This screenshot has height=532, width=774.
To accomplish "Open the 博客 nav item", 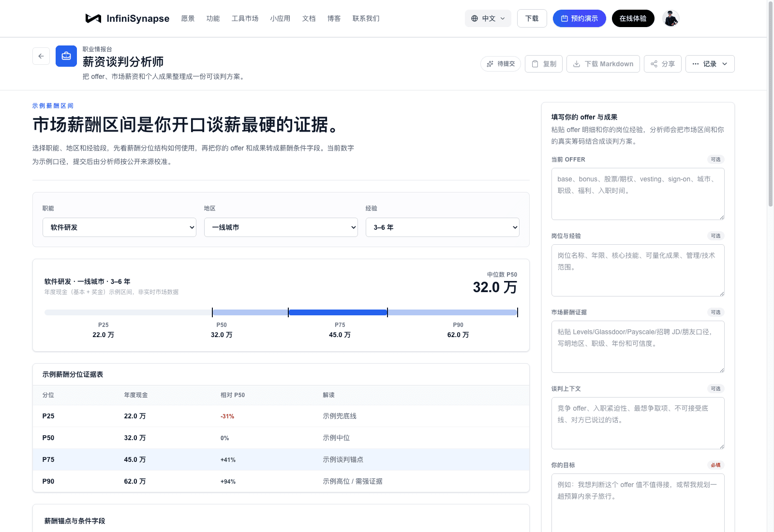I will [334, 18].
